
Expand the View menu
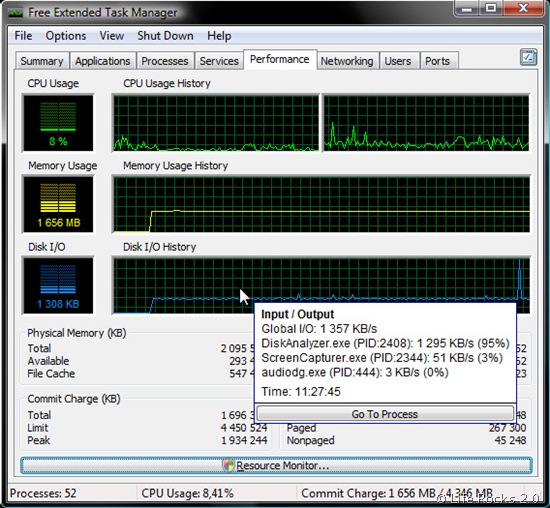point(112,36)
